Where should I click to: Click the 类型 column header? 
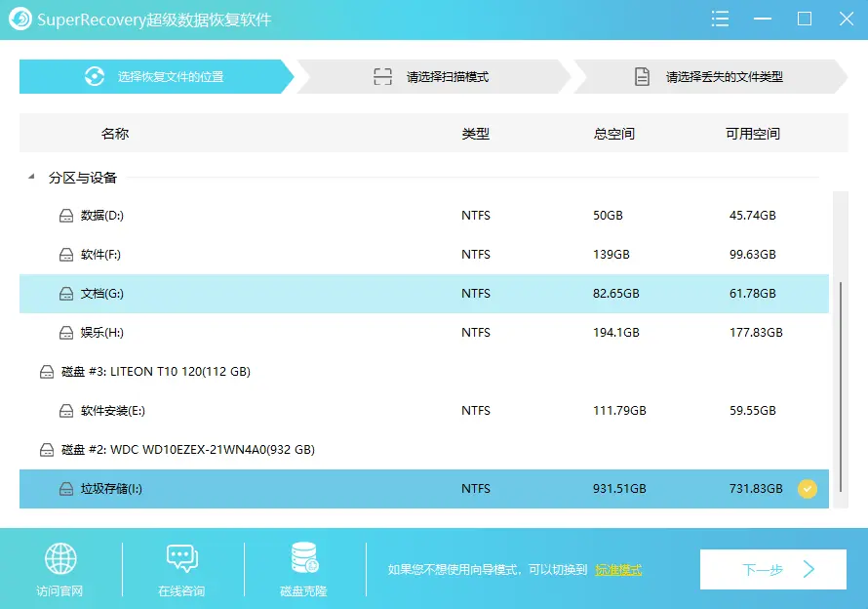(x=476, y=134)
